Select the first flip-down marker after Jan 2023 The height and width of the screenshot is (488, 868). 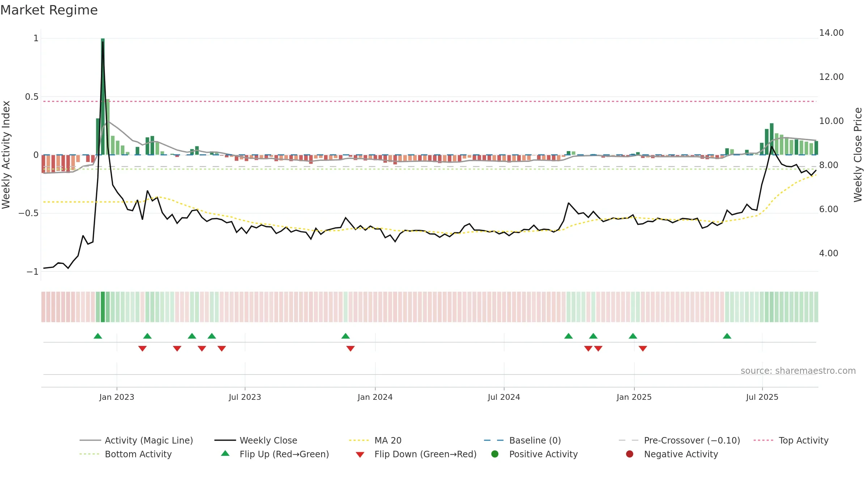coord(142,348)
